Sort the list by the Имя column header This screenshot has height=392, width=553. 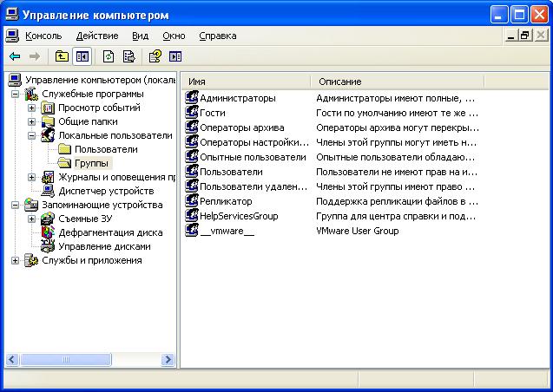click(x=247, y=82)
